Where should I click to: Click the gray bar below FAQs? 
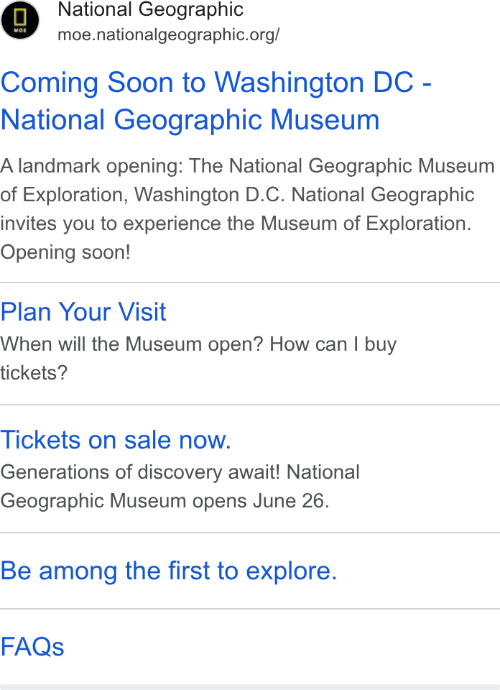click(250, 687)
